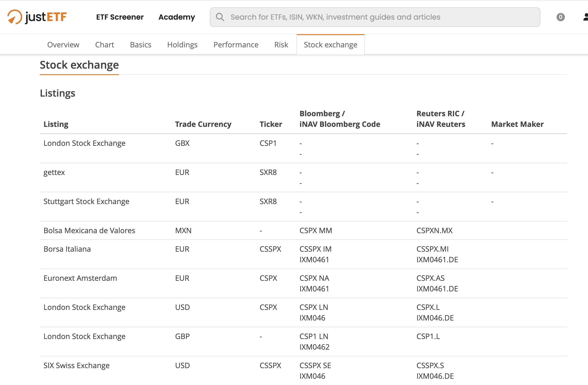Click SXR8 ticker in the gettex row
This screenshot has width=588, height=385.
[x=268, y=172]
